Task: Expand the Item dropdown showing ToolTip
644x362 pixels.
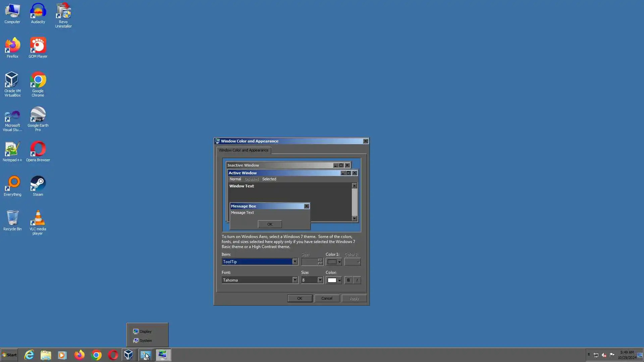Action: tap(295, 262)
